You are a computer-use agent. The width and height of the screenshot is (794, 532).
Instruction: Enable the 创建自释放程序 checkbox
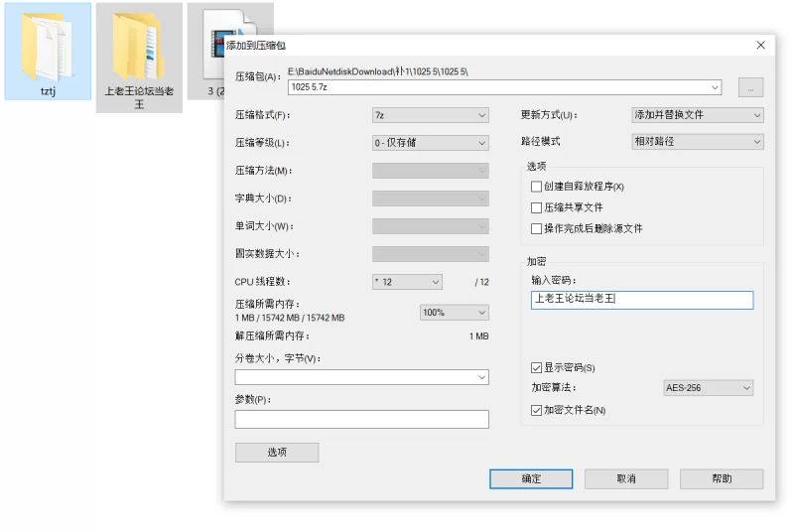pyautogui.click(x=536, y=187)
